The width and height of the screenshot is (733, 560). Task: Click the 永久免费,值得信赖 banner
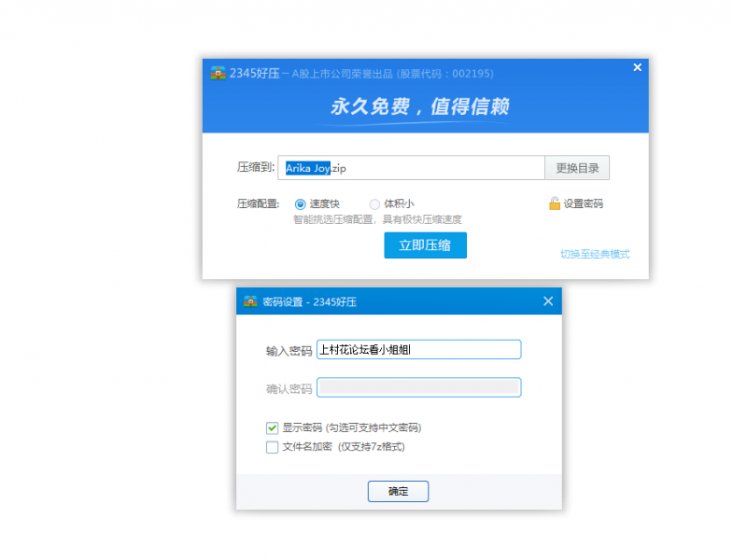point(420,107)
